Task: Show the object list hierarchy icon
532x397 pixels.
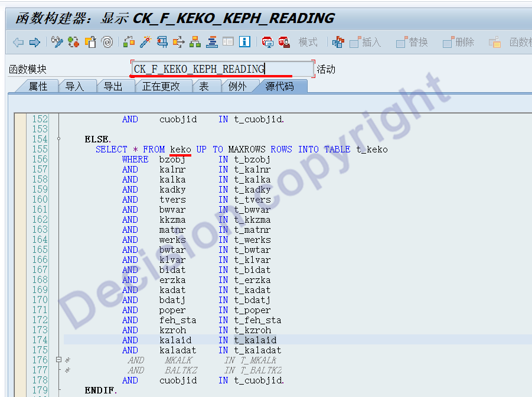Action: (195, 42)
